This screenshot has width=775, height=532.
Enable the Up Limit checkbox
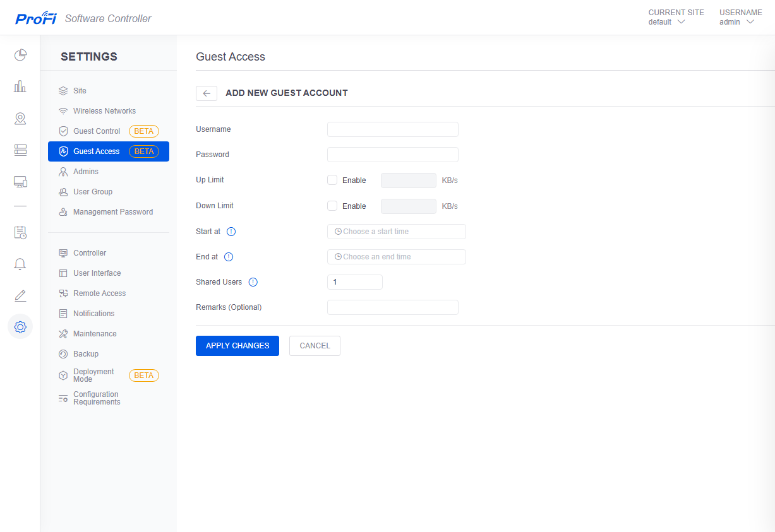(x=332, y=180)
